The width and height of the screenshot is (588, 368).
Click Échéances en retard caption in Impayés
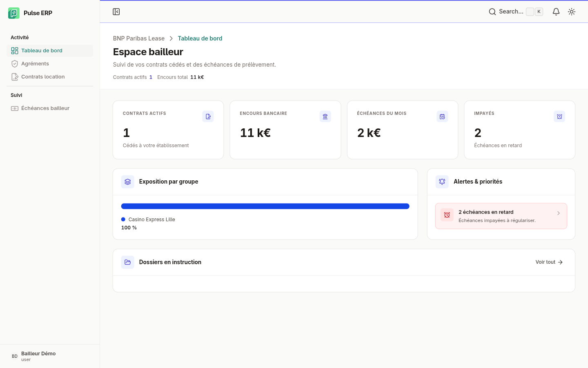(498, 146)
